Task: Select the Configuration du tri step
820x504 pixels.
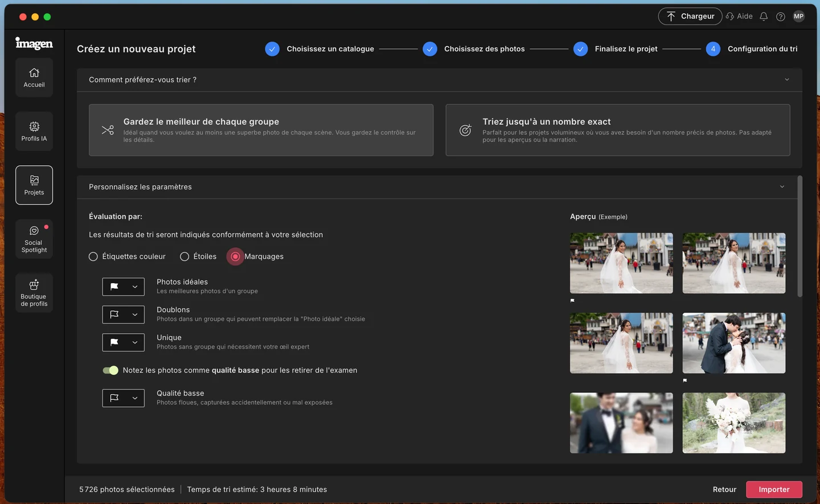Action: [752, 49]
